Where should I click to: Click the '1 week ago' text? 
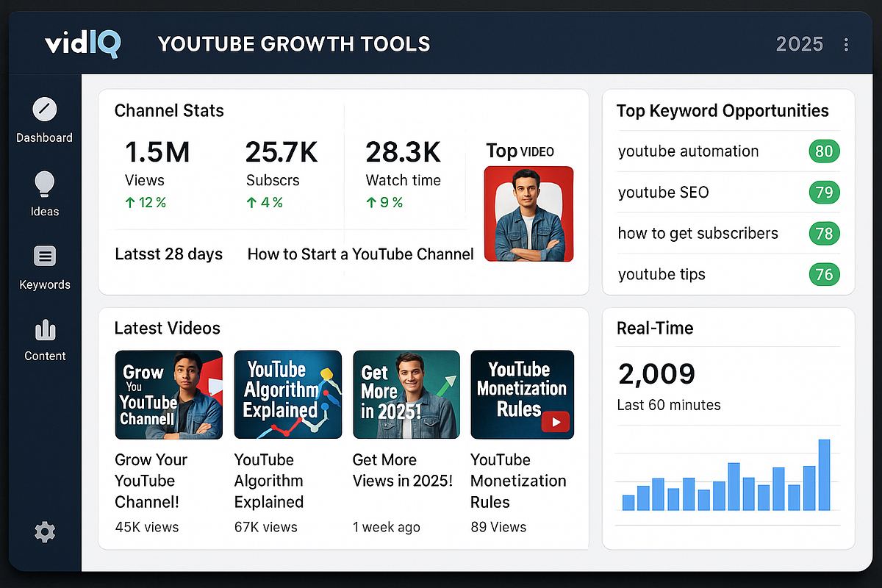point(387,527)
